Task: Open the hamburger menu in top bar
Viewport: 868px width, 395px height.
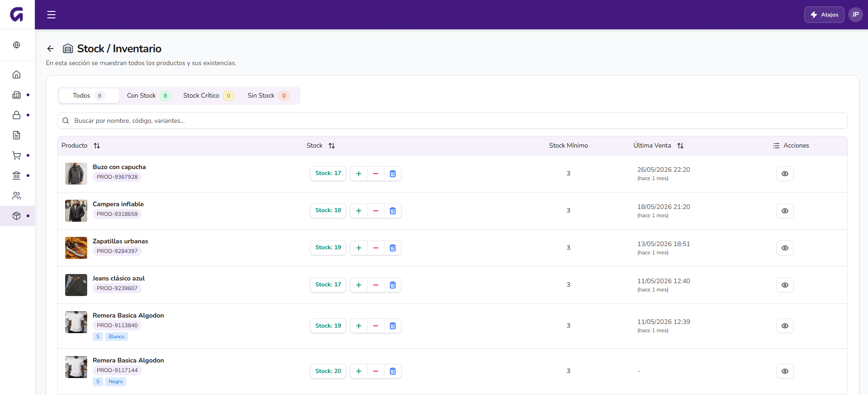Action: click(x=51, y=15)
